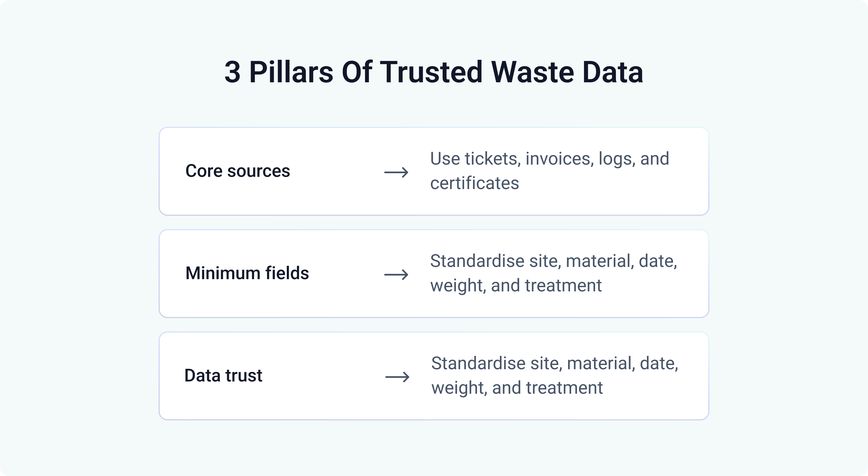This screenshot has height=476, width=868.
Task: Click the arrow beside Minimum fields
Action: tap(396, 275)
